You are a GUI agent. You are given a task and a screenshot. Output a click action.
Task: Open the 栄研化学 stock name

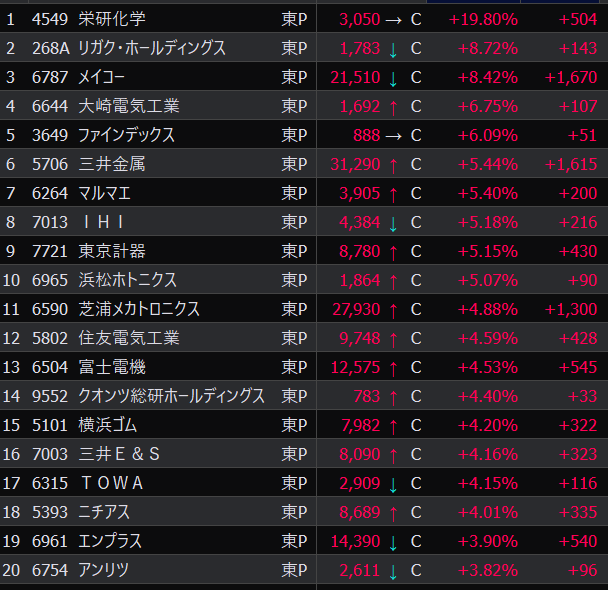click(112, 19)
